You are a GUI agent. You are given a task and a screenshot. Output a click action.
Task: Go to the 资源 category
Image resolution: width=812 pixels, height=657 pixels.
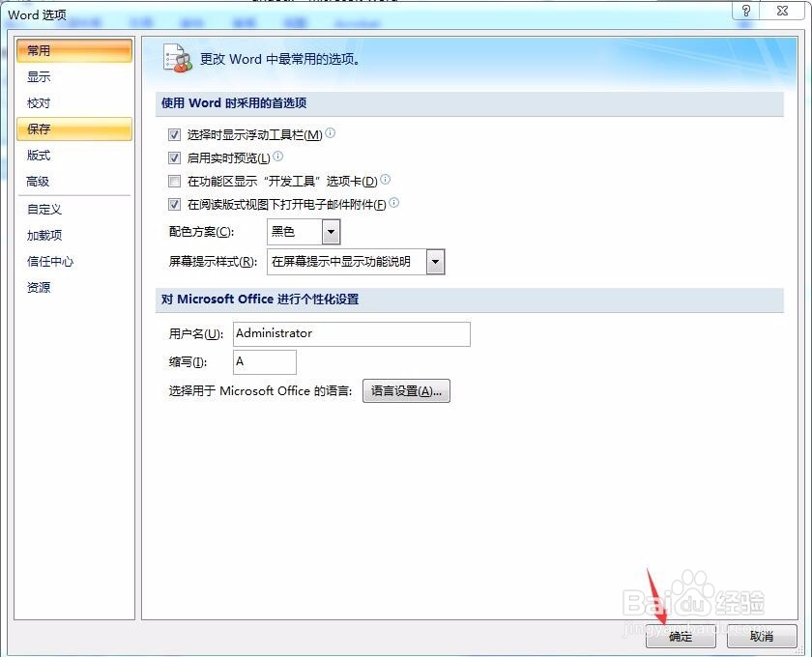[x=74, y=287]
